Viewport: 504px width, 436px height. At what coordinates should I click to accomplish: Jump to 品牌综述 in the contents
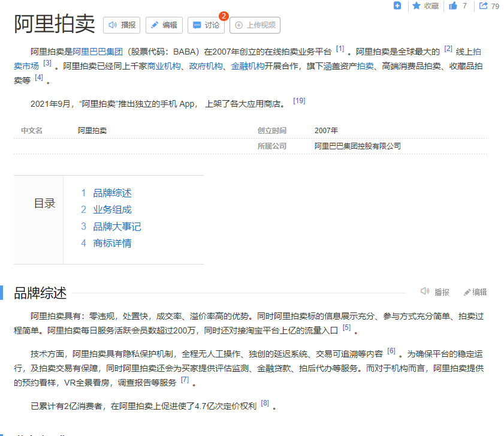coord(112,193)
